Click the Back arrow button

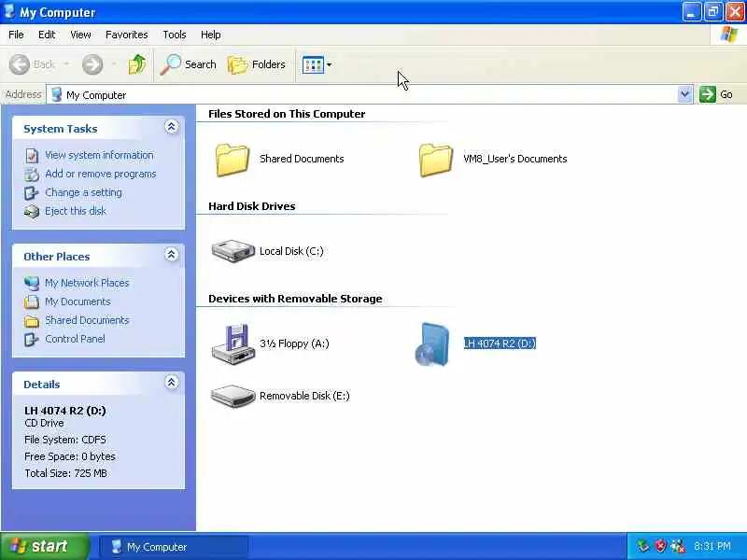pos(20,64)
